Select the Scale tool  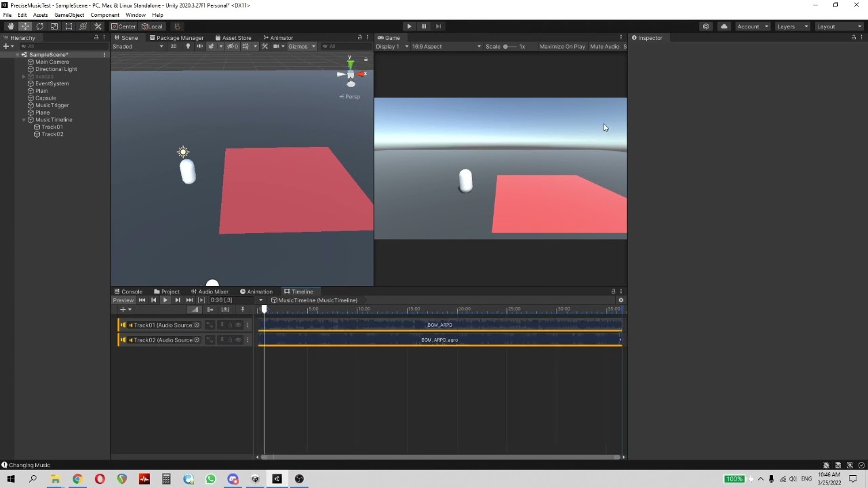click(54, 26)
